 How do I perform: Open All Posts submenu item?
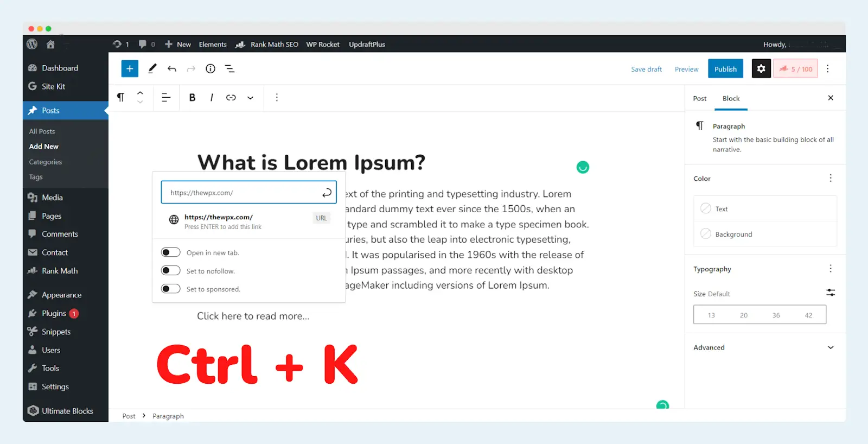pos(42,131)
